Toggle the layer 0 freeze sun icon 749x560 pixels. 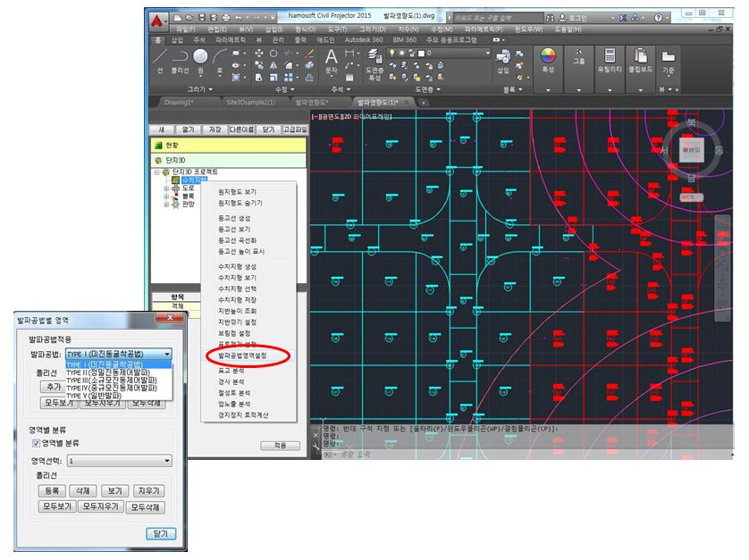point(402,53)
